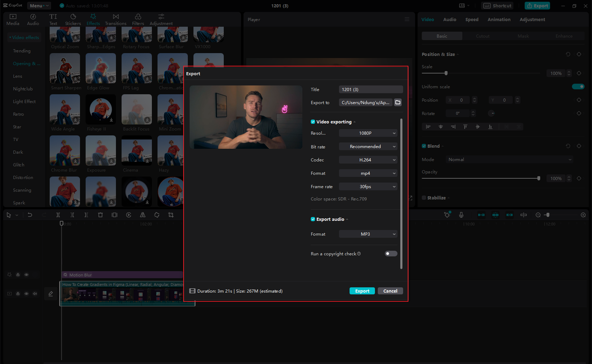Uncheck the Video exporting checkbox
The width and height of the screenshot is (592, 364).
point(313,122)
